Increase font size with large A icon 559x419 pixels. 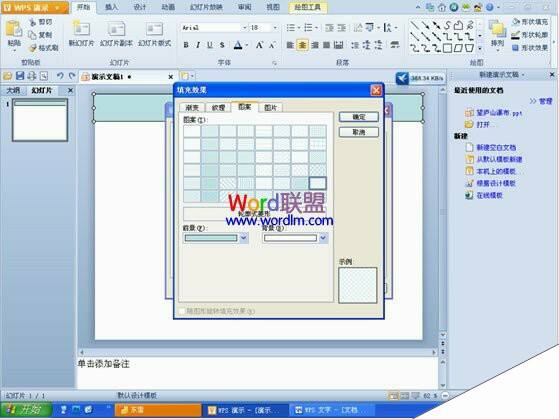point(260,45)
